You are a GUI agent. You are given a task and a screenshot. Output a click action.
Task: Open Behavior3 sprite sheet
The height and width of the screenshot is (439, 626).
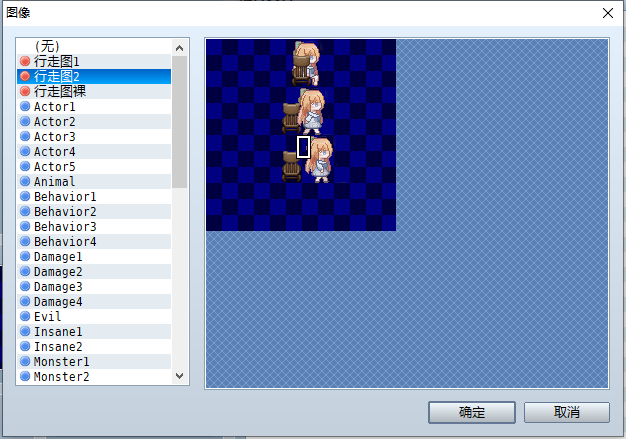coord(94,227)
